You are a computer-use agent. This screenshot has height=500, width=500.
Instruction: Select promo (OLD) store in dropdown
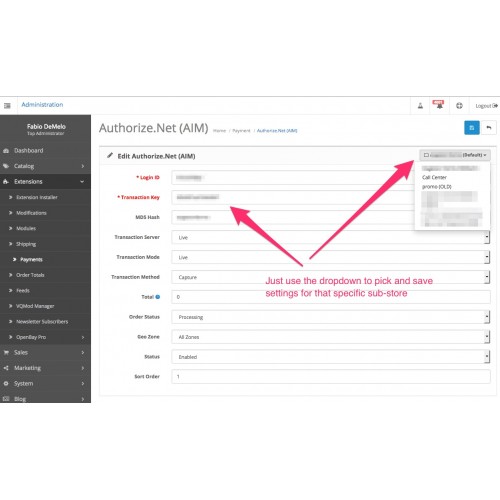click(x=437, y=187)
